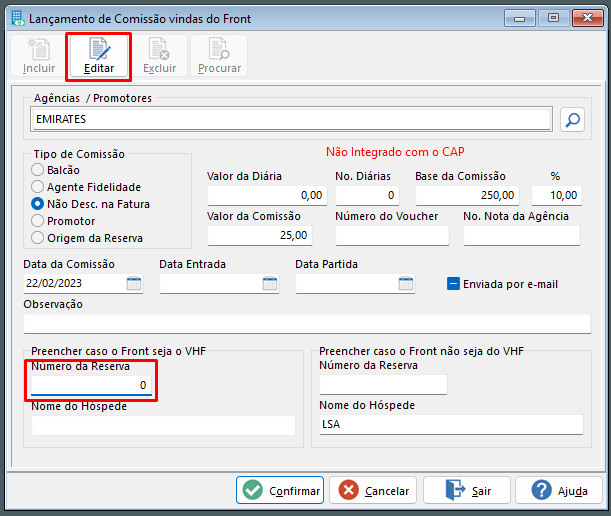Click the VHF Nome do Hóspede field

[x=163, y=425]
